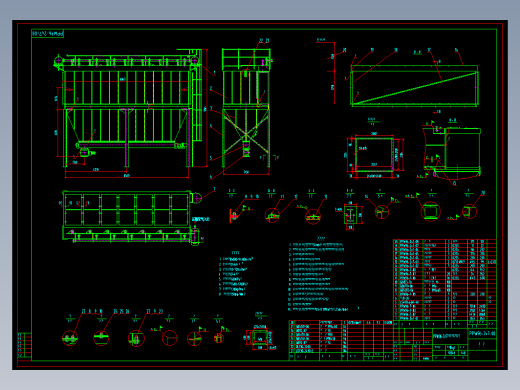Screen dimensions: 520x390
Task: Select the drawing title cell in the title block
Action: [x=450, y=336]
